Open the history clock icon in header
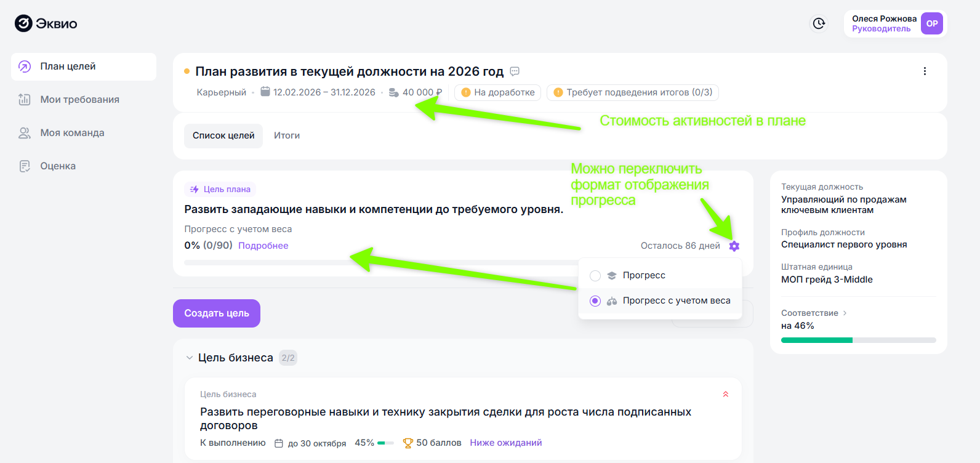Image resolution: width=980 pixels, height=463 pixels. point(819,23)
